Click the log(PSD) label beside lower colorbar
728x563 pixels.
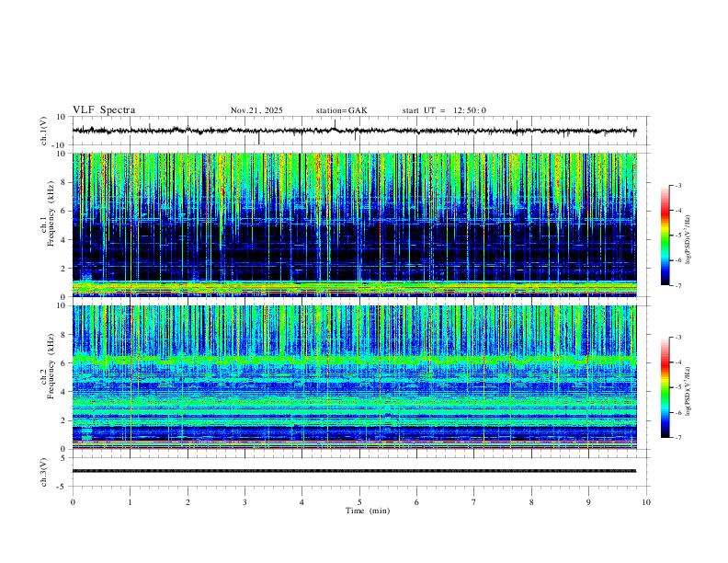(688, 392)
